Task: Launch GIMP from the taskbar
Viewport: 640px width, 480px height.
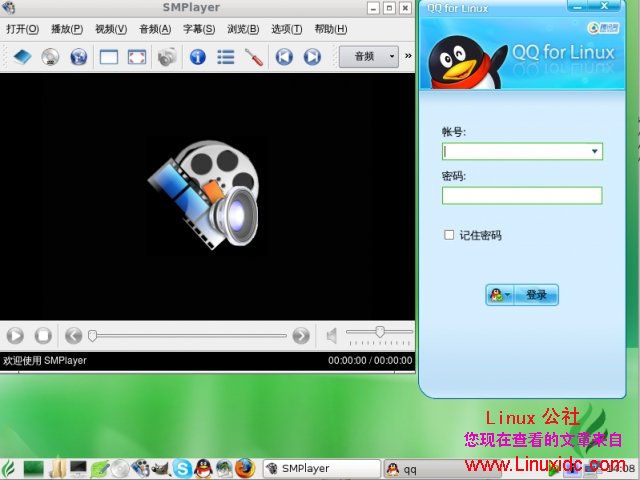Action: coord(161,469)
